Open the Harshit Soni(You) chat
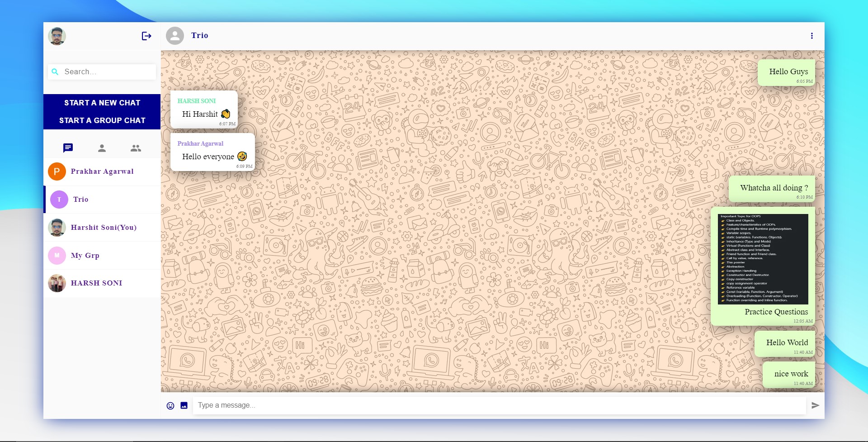This screenshot has height=442, width=868. coord(104,228)
